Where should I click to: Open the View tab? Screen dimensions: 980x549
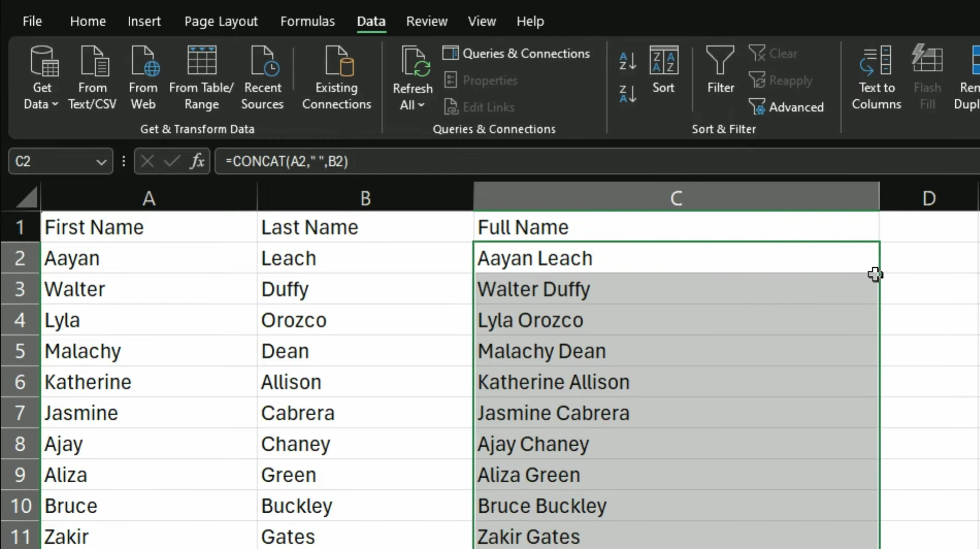click(x=482, y=21)
